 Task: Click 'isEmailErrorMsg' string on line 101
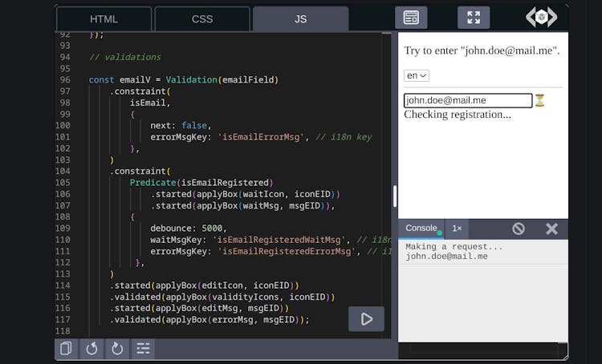[261, 137]
